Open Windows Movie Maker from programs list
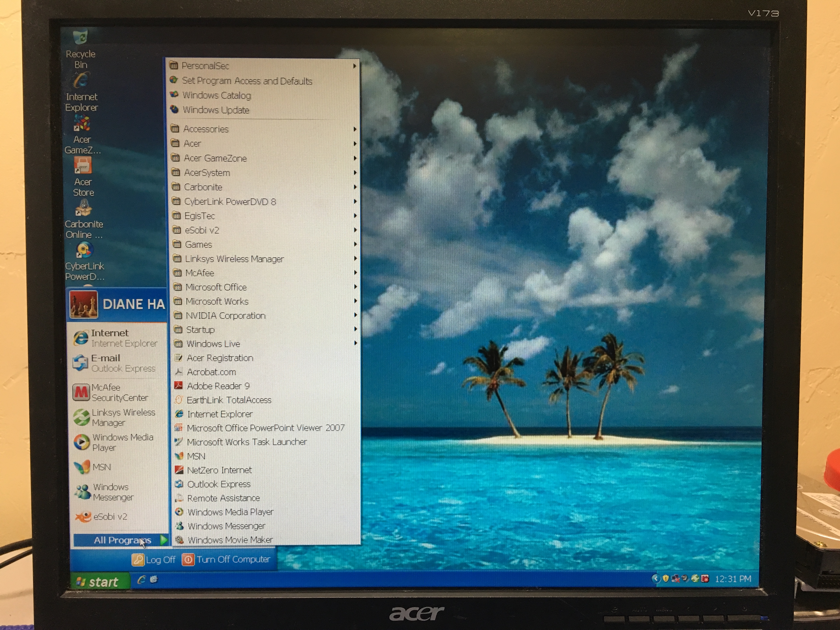The height and width of the screenshot is (630, 840). [x=265, y=540]
